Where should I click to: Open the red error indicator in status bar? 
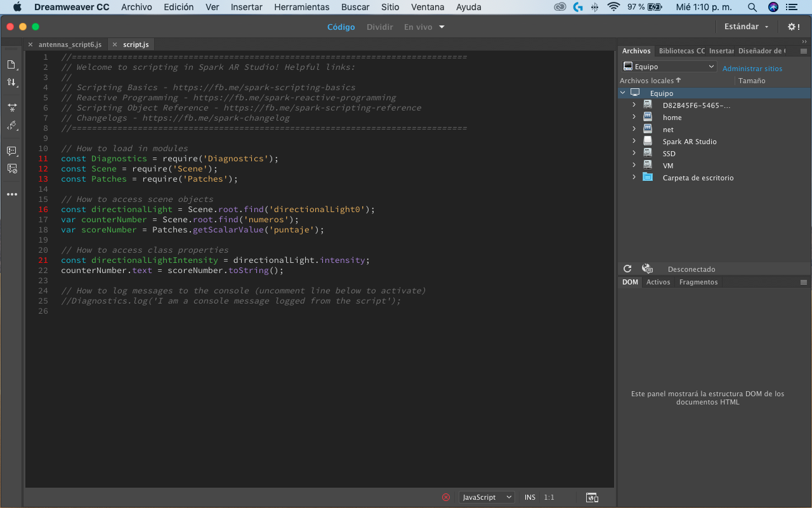pyautogui.click(x=446, y=497)
